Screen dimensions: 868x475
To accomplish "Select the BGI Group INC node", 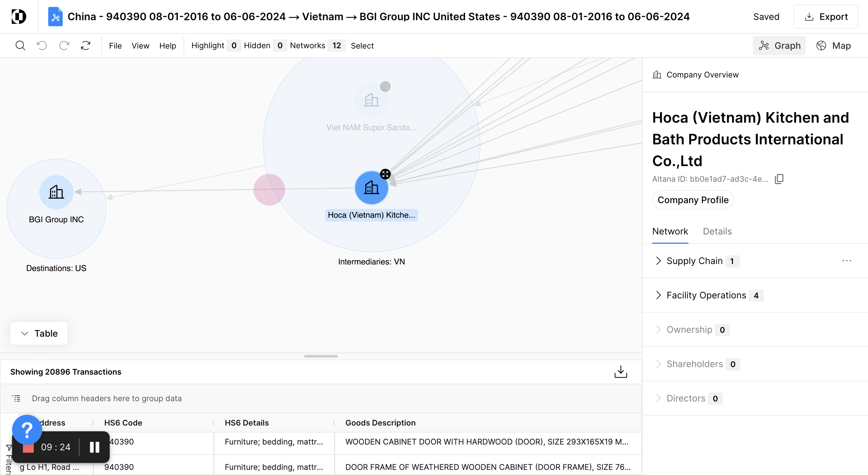I will point(56,192).
